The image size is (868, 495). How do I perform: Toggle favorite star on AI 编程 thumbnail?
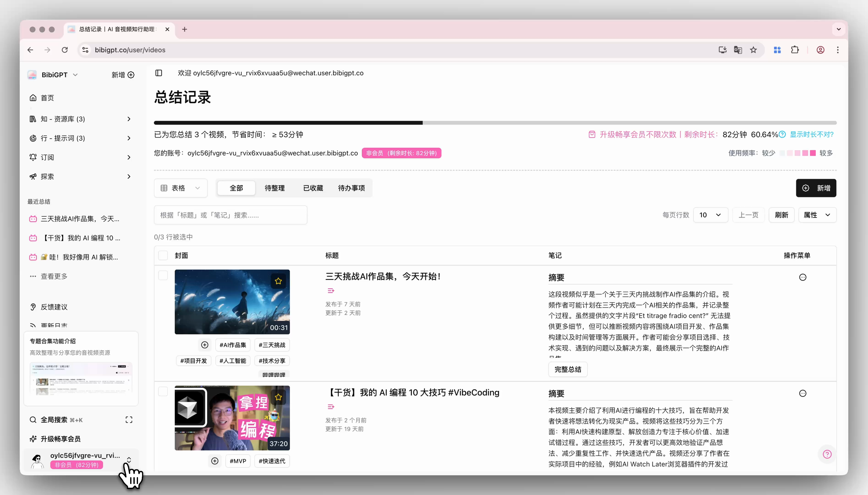(278, 397)
